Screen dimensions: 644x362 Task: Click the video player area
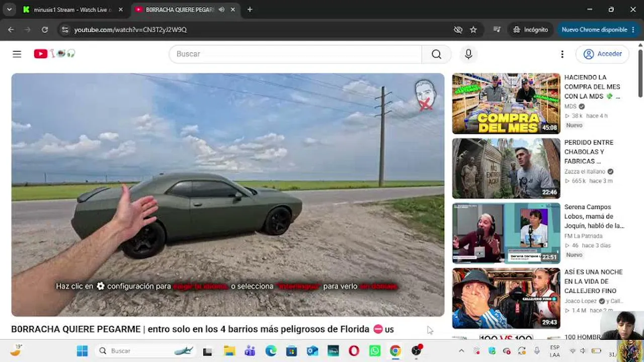click(228, 195)
